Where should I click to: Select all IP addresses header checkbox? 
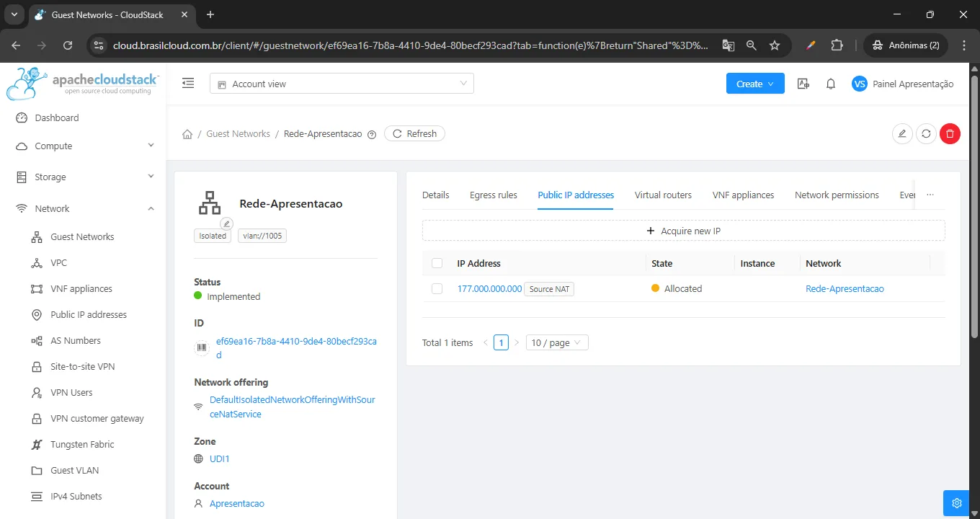coord(437,263)
